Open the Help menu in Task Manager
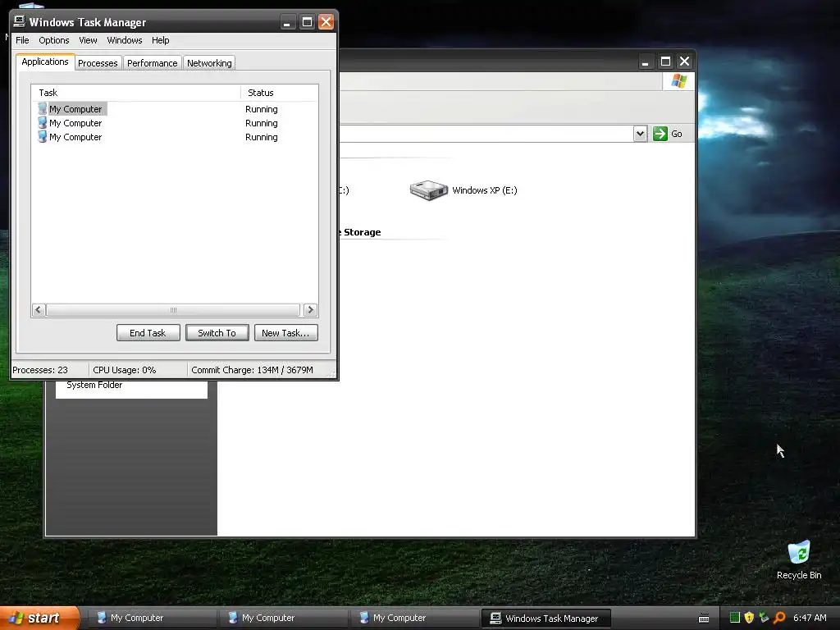Image resolution: width=840 pixels, height=630 pixels. point(160,40)
